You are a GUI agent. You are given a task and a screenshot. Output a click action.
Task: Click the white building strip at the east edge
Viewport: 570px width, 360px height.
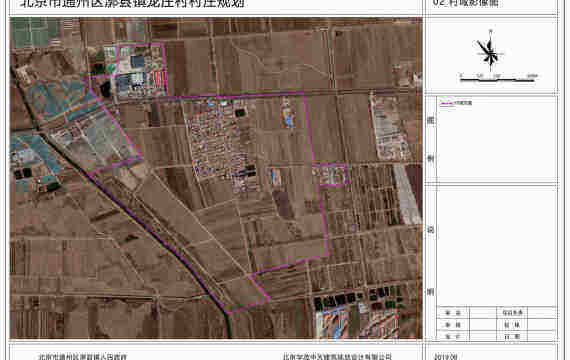[406, 195]
